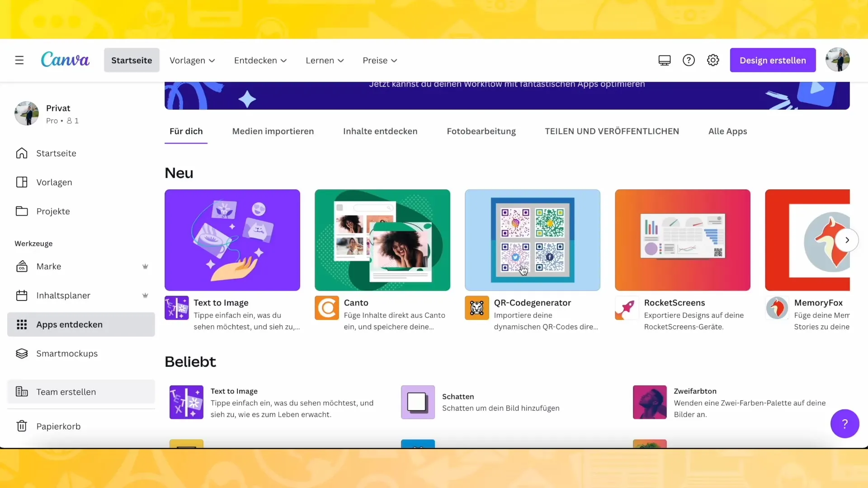Image resolution: width=868 pixels, height=488 pixels.
Task: Open the RocketScreens gradient thumbnail
Action: pyautogui.click(x=683, y=240)
